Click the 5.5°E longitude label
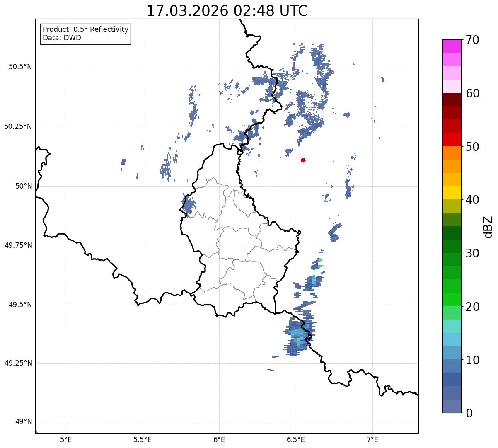This screenshot has width=498, height=448. 143,439
